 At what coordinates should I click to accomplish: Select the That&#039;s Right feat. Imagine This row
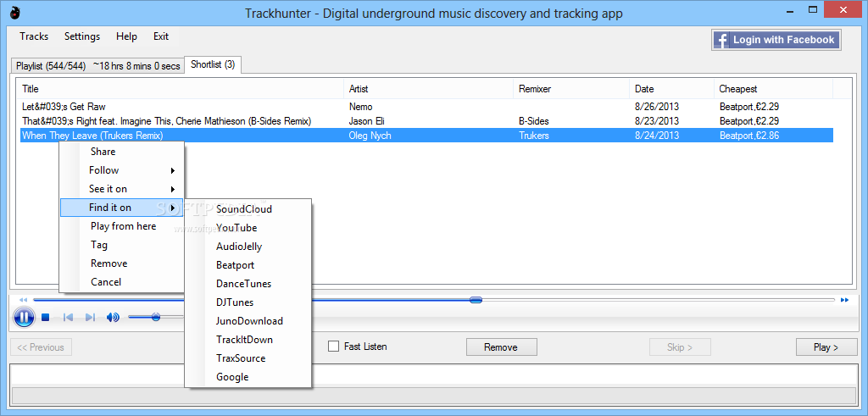point(426,121)
